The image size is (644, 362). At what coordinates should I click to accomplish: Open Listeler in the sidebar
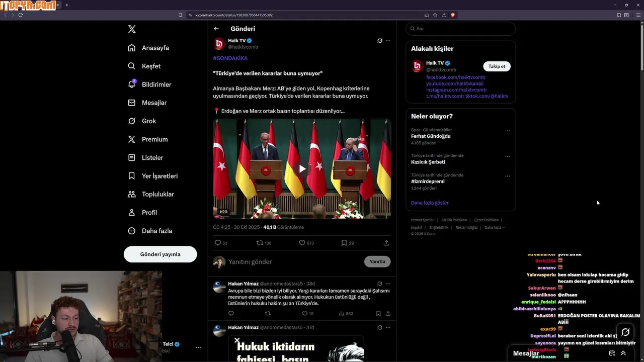click(x=145, y=157)
